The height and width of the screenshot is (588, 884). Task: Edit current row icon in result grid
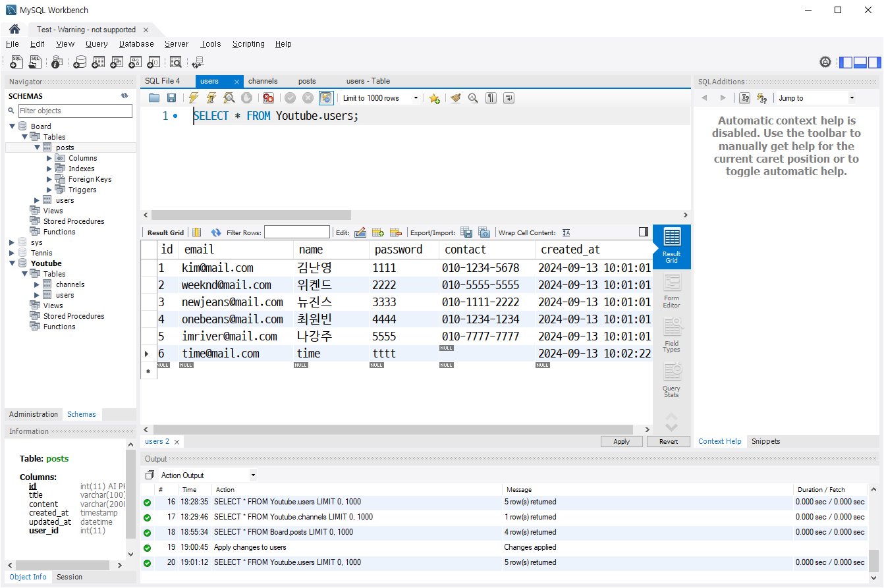point(360,232)
